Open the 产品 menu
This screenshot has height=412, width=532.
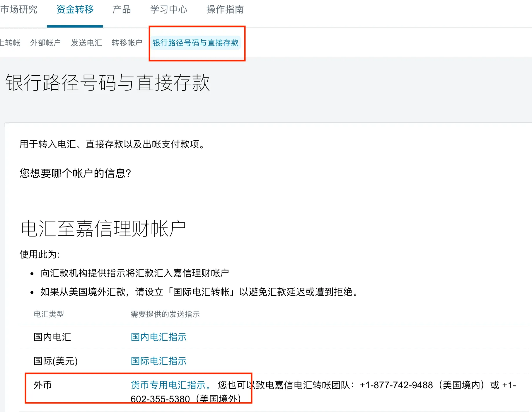pyautogui.click(x=121, y=10)
